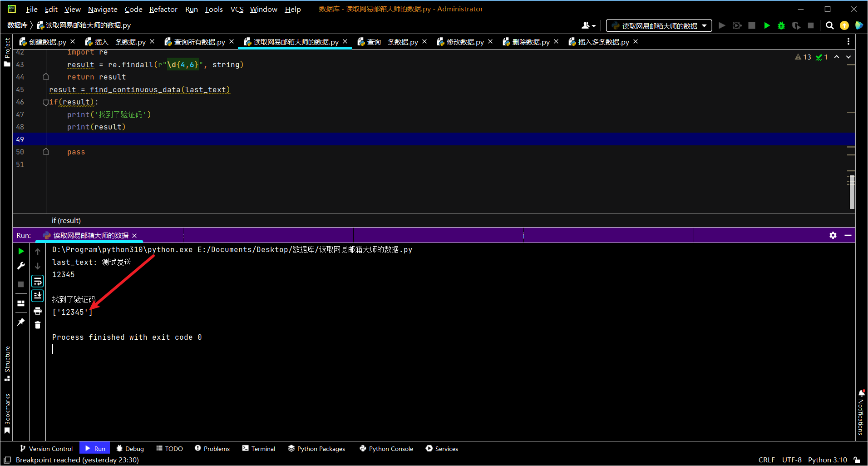
Task: Click the 数据库 breadcrumb in navigation bar
Action: coord(17,25)
